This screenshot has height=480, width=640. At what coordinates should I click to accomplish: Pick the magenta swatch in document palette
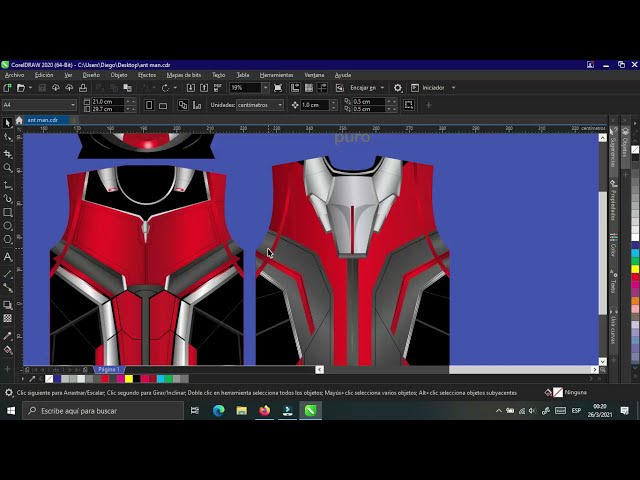tap(121, 379)
